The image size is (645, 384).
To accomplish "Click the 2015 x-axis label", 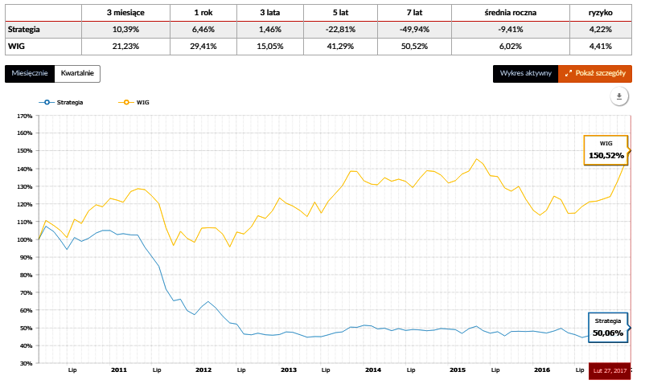I will tap(457, 370).
